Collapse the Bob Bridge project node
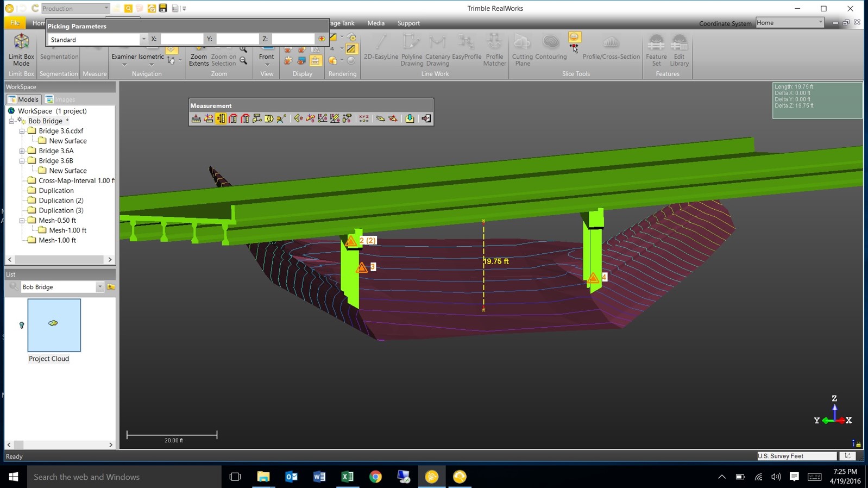The height and width of the screenshot is (488, 868). click(11, 121)
